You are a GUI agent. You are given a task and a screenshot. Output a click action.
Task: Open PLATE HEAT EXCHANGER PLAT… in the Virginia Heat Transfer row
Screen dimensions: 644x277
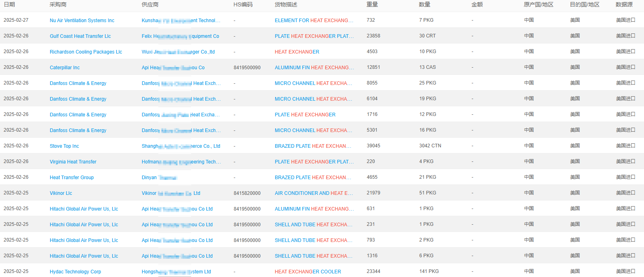pos(314,162)
